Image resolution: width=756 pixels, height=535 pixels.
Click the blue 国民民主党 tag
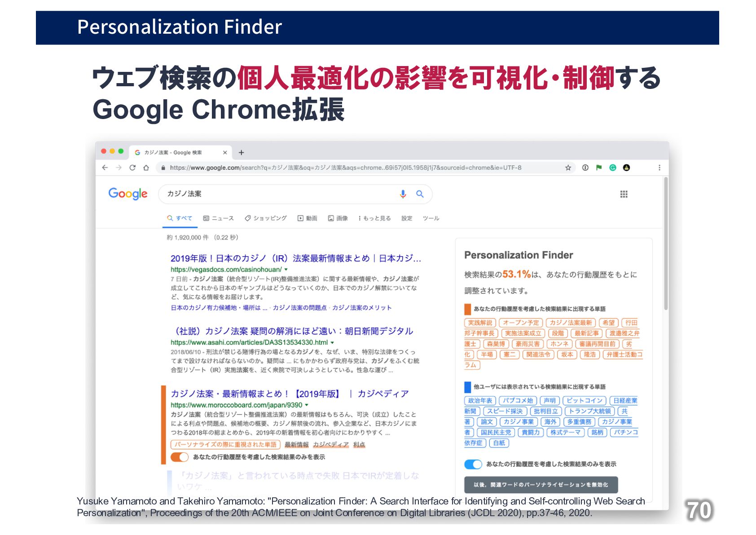coord(496,432)
